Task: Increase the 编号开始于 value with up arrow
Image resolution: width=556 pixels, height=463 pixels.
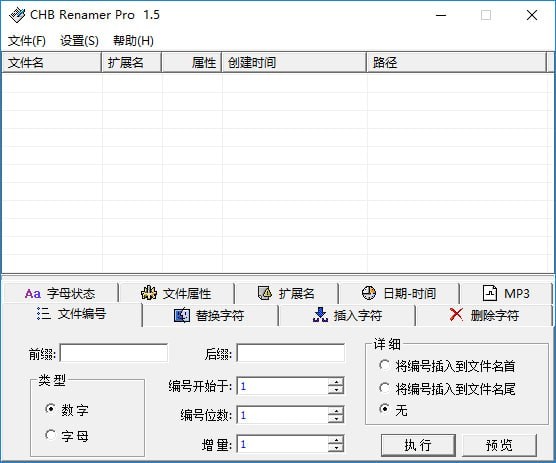Action: [336, 382]
